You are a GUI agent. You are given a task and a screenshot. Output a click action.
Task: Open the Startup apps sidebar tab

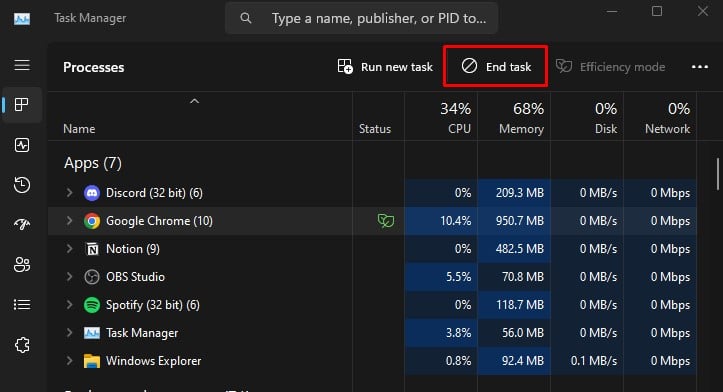tap(22, 225)
